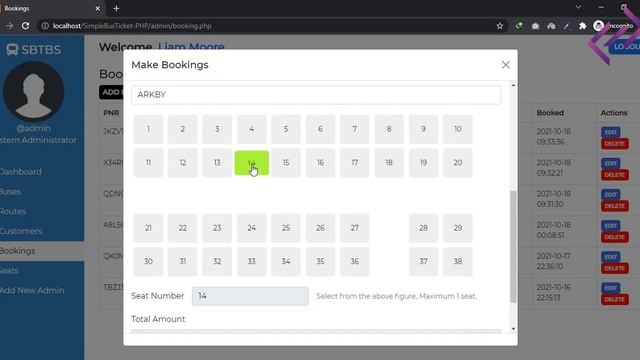Open Add New Admin in sidebar
The width and height of the screenshot is (640, 360).
tap(32, 290)
